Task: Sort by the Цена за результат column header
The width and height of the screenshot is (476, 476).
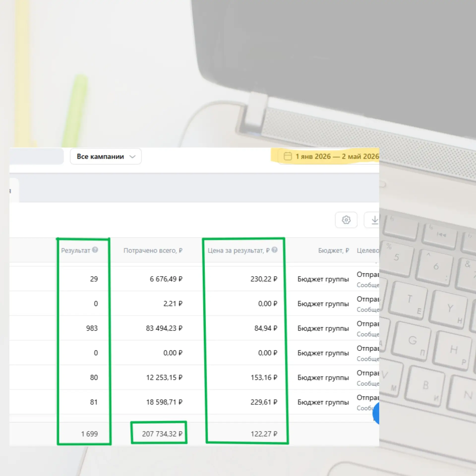Action: [239, 250]
